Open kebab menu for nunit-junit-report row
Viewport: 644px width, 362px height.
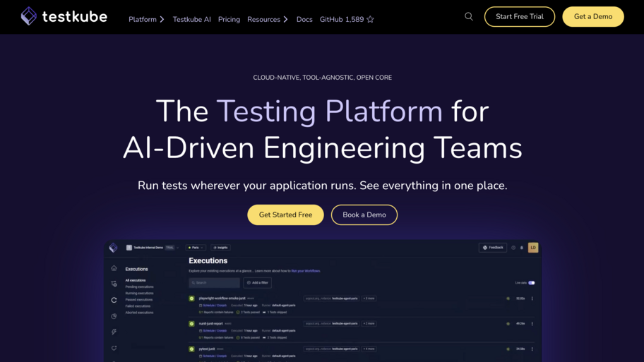click(532, 324)
